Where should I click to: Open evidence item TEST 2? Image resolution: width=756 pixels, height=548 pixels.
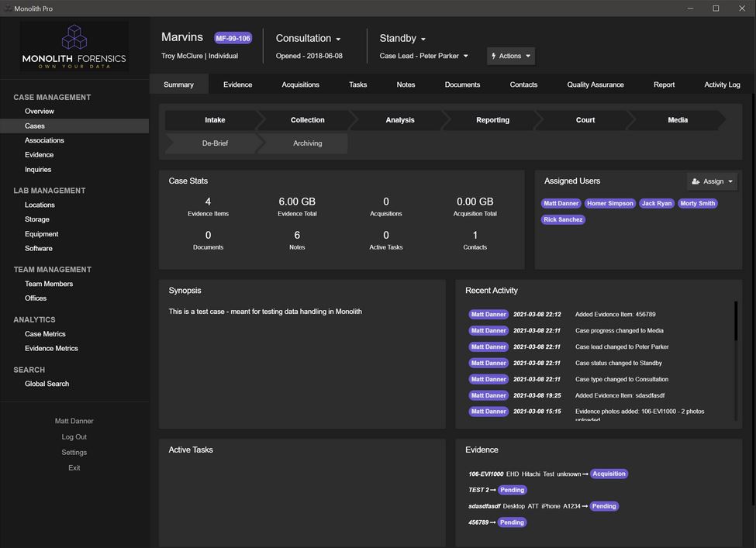coord(478,490)
